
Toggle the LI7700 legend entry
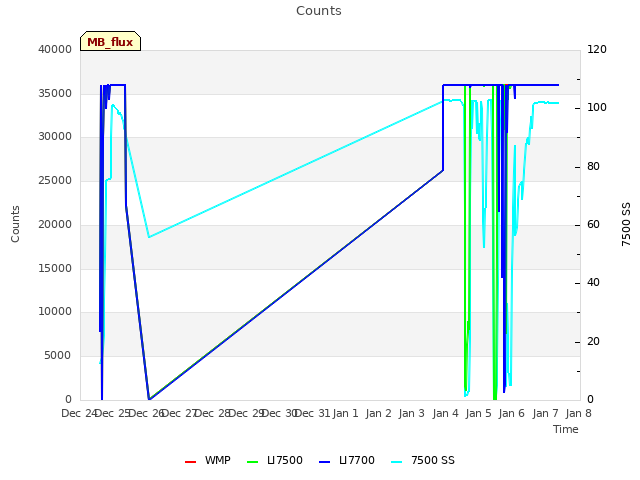347,460
